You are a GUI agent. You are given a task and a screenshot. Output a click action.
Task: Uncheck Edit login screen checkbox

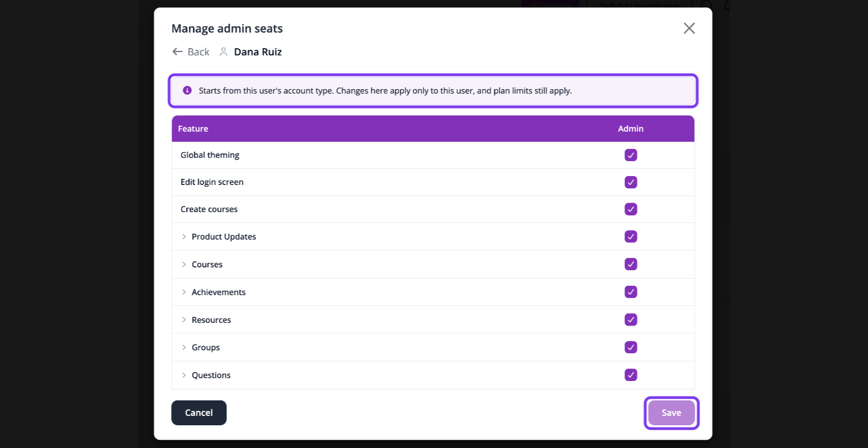click(631, 182)
